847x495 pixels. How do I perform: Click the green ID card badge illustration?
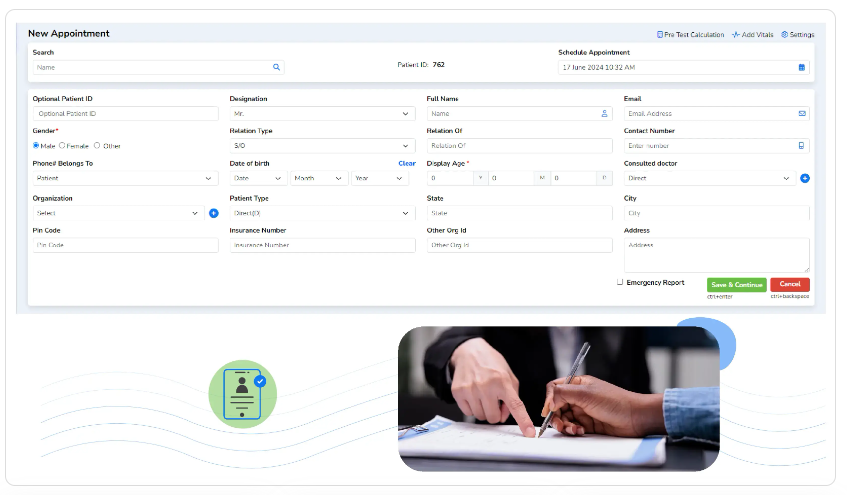pyautogui.click(x=243, y=394)
